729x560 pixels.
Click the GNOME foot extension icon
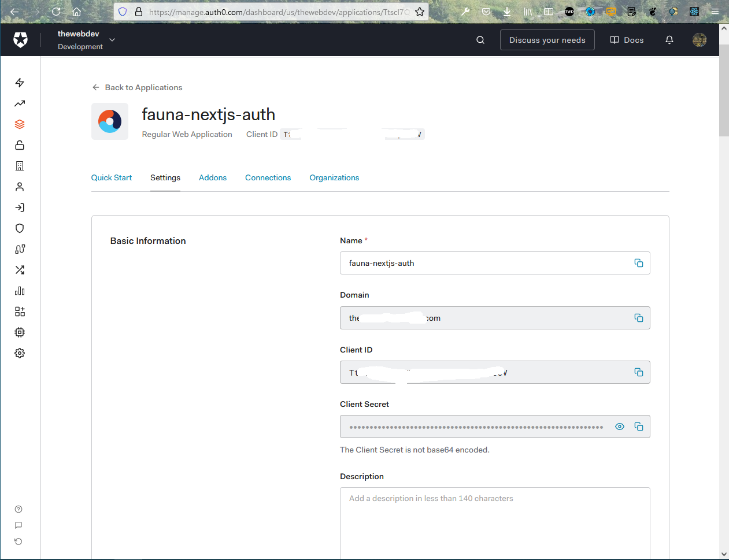(x=653, y=12)
